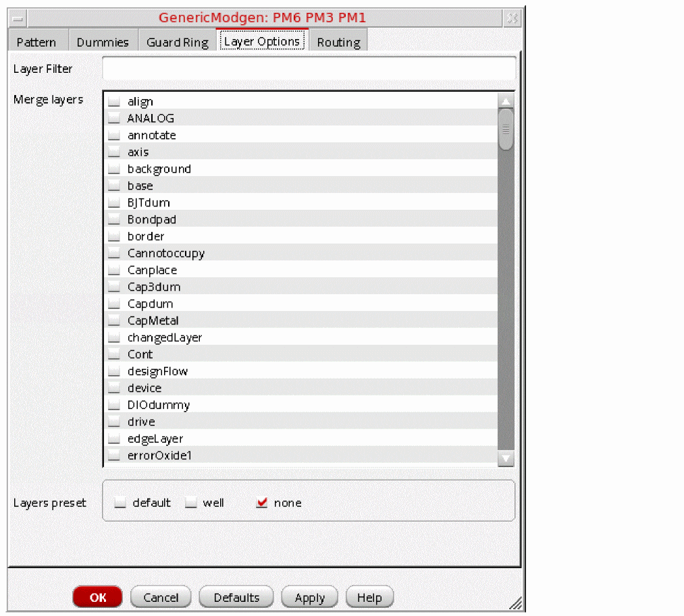Click the scroll down arrow of layer list
684x616 pixels.
coord(506,458)
